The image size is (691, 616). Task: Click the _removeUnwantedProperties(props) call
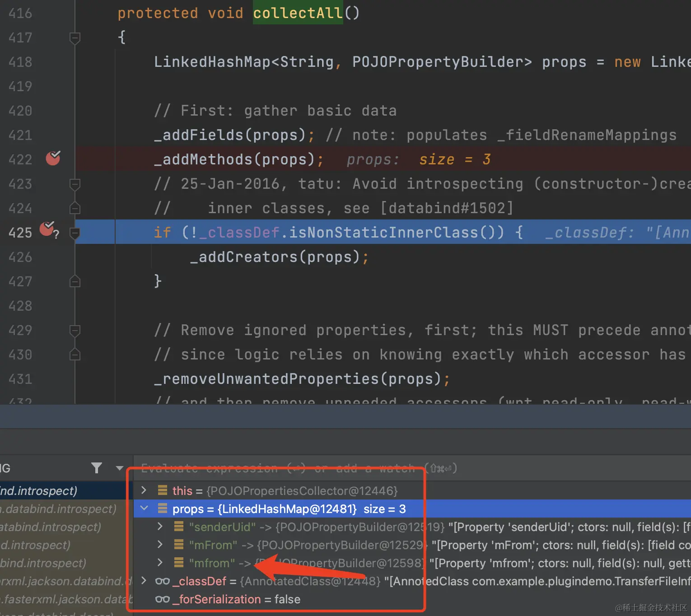[x=298, y=379]
